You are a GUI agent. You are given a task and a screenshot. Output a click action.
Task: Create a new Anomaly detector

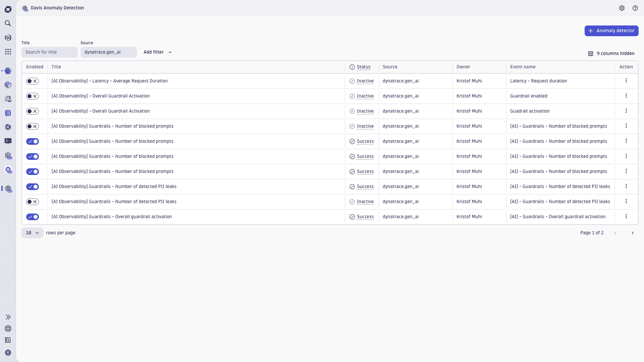coord(611,31)
